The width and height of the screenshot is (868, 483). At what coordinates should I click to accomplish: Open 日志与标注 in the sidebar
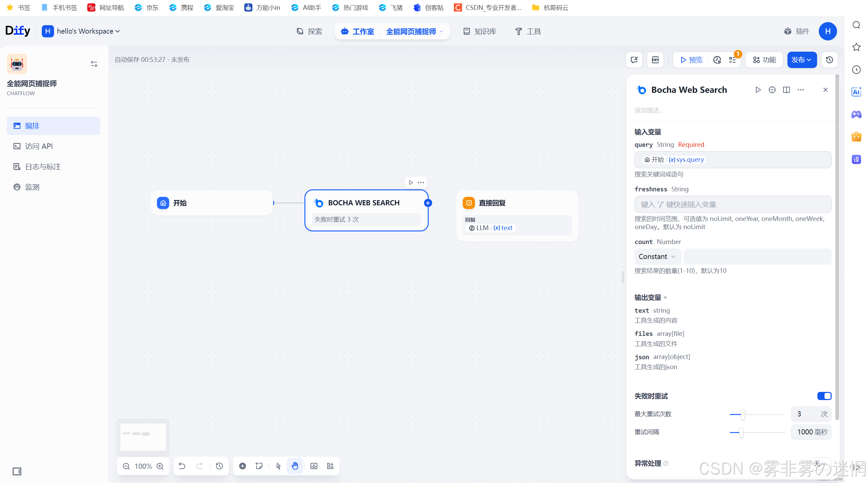53,167
